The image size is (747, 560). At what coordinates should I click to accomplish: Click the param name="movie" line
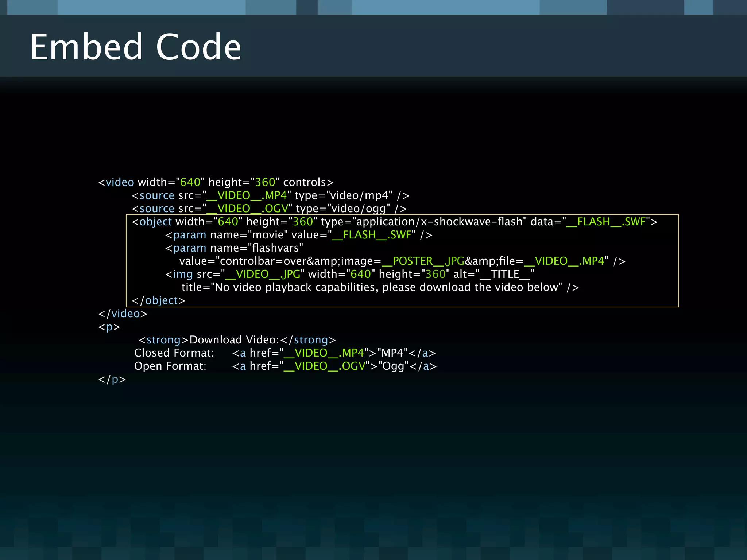[299, 235]
